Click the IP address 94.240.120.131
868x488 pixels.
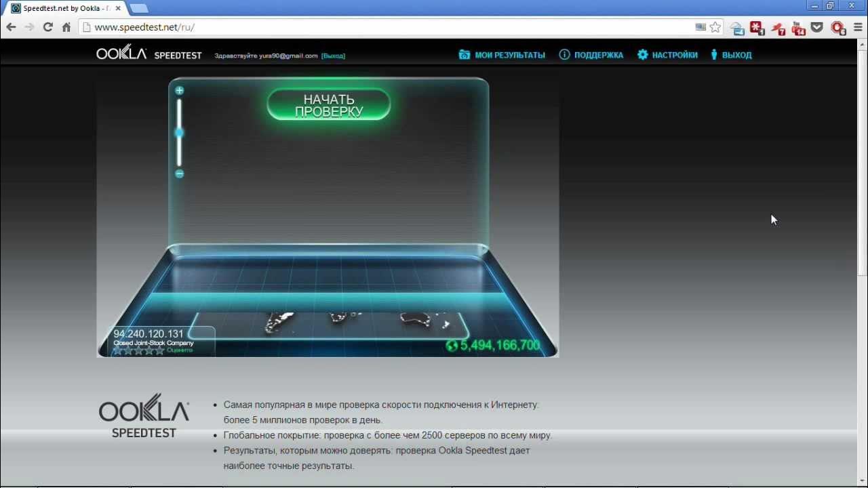tap(149, 334)
